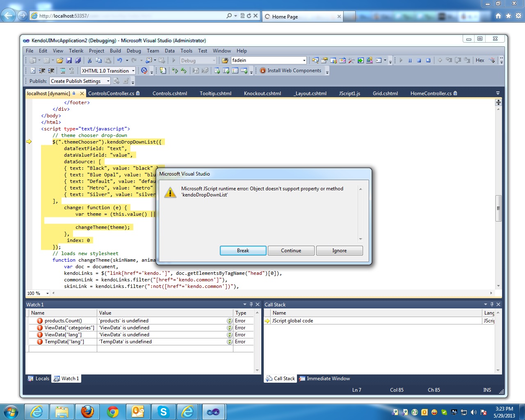Click the Break All pause icon
Screen dimensions: 525x420
coord(410,60)
